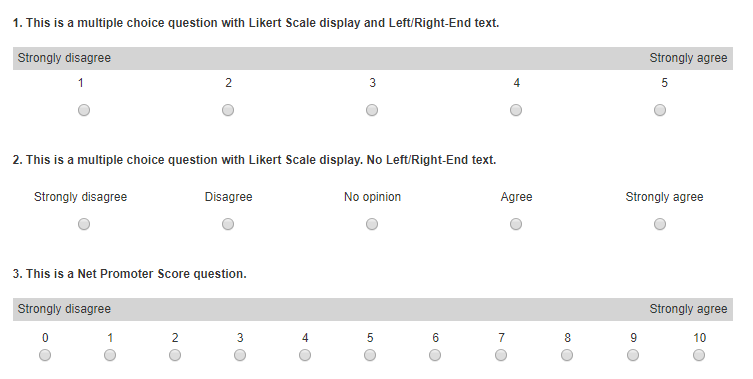Choose score 3 in Net Promoter question
The width and height of the screenshot is (753, 379).
(240, 355)
